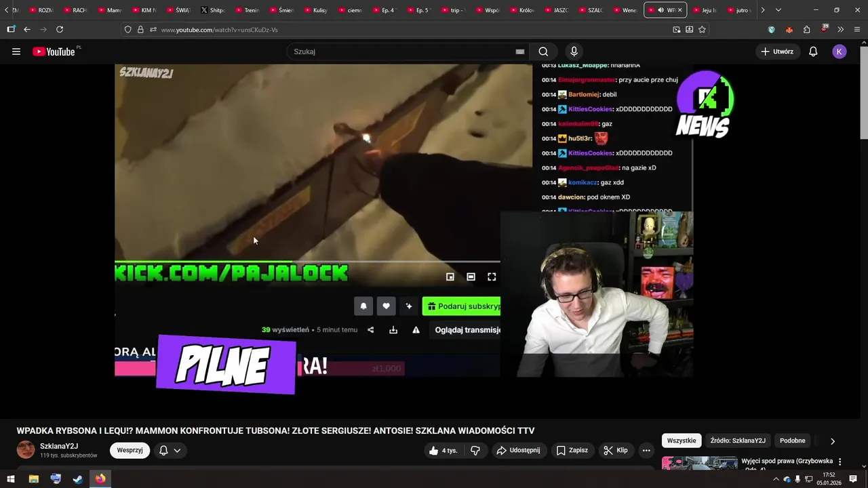
Task: Open Windows notification center icon
Action: (x=853, y=479)
